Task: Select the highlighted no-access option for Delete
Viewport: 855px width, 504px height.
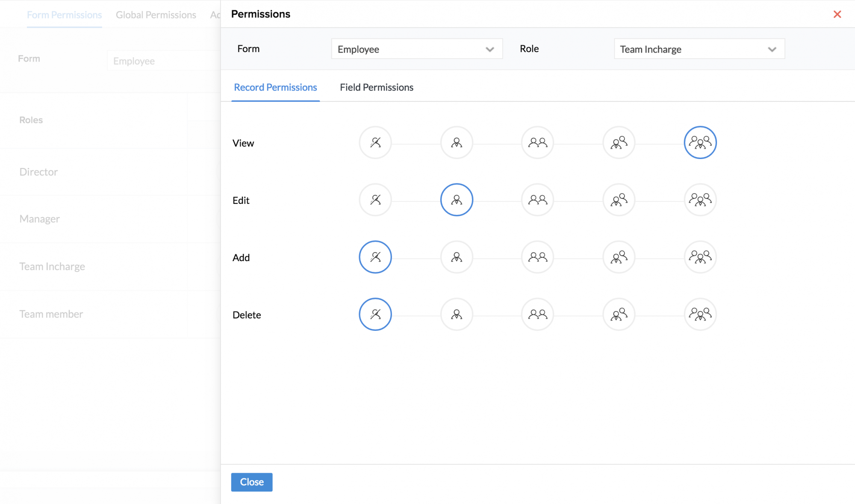Action: point(375,314)
